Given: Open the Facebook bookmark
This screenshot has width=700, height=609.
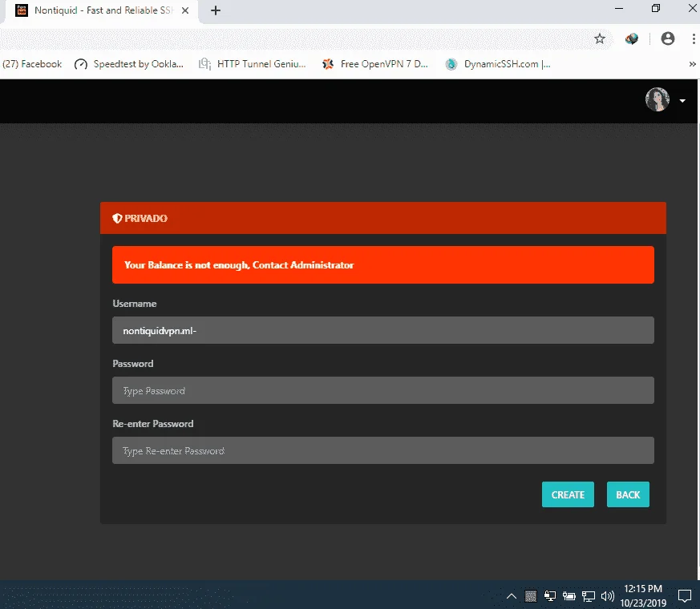Looking at the screenshot, I should click(32, 64).
